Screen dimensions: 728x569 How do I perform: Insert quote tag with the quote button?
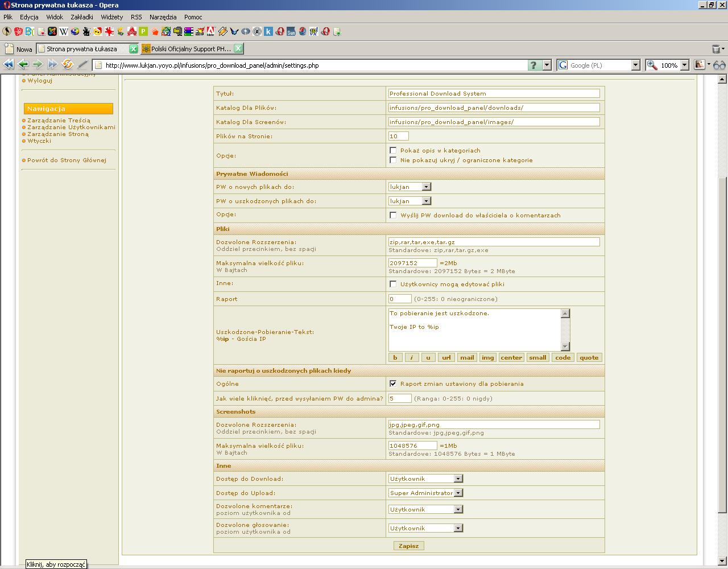(589, 357)
